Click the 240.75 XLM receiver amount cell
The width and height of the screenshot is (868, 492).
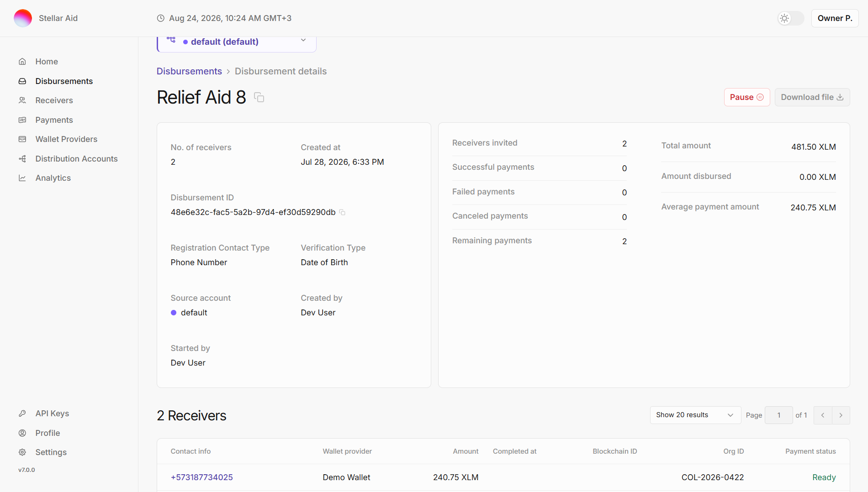(455, 477)
